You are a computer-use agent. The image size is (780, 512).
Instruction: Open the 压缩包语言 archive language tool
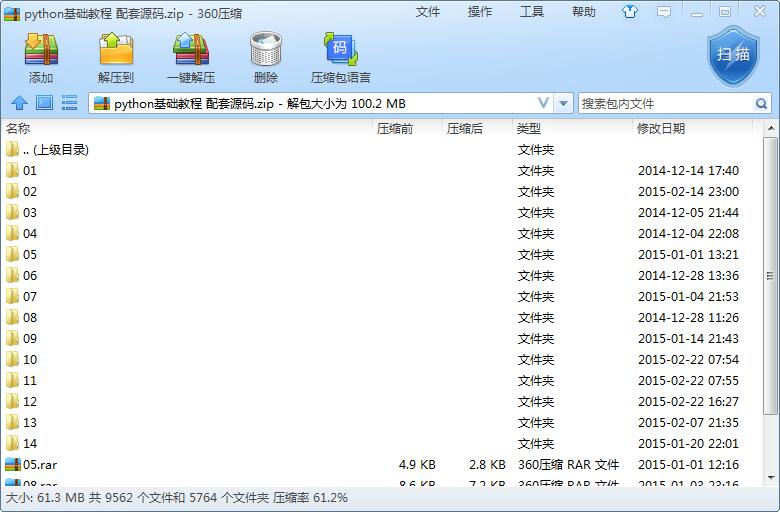341,49
